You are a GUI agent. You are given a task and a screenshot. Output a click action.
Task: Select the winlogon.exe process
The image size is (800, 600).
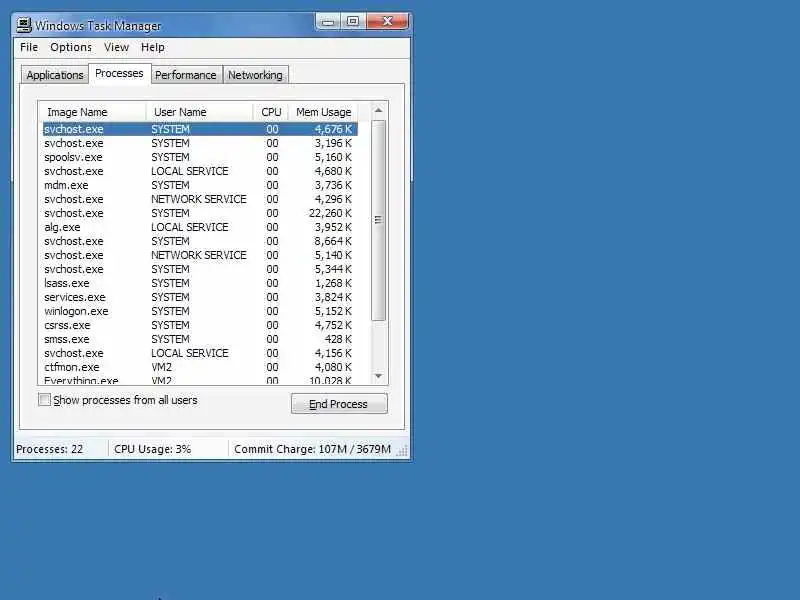pos(199,311)
